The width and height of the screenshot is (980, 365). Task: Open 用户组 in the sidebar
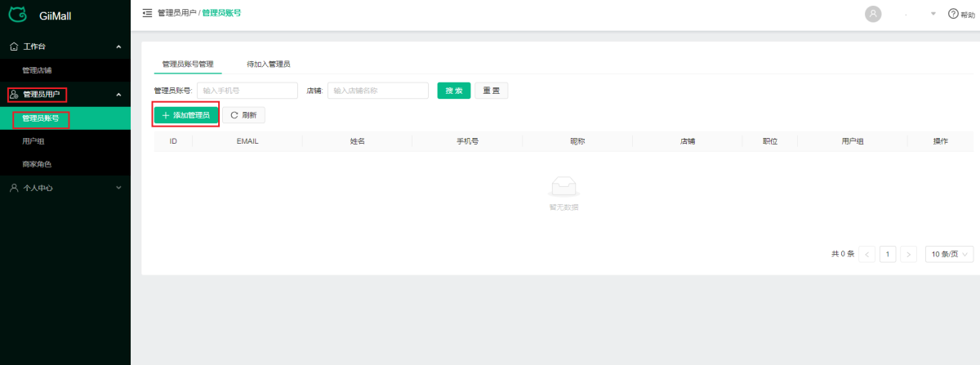[x=33, y=141]
